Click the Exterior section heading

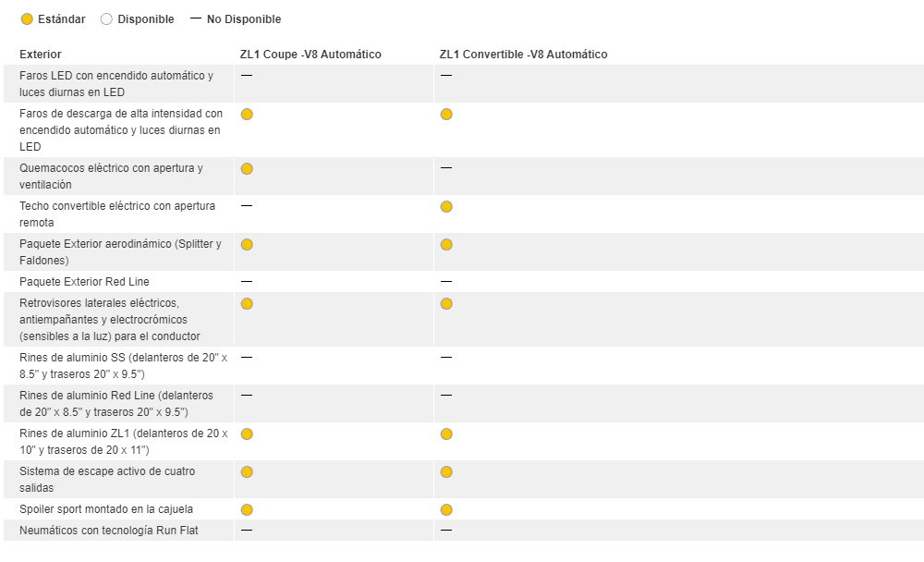coord(41,55)
